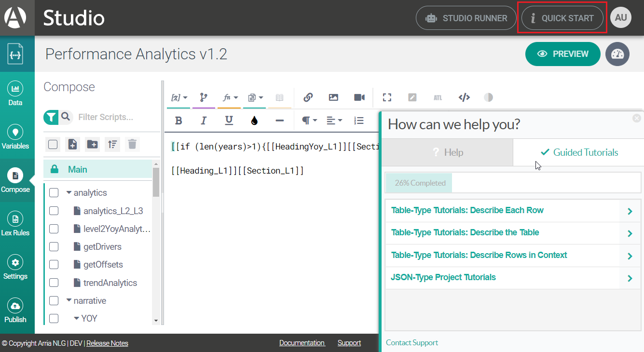This screenshot has width=644, height=352.
Task: Check the checkbox next to getDrivers
Action: pos(54,246)
